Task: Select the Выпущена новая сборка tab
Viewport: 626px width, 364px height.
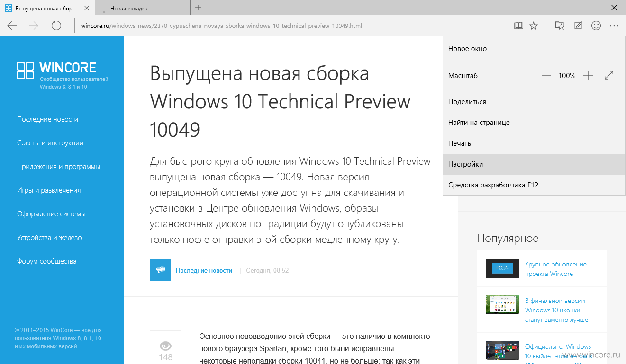Action: coord(47,9)
